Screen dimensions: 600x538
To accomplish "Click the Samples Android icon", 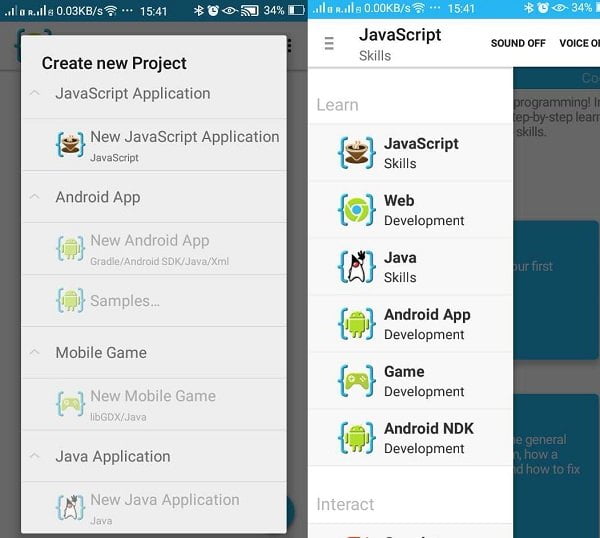I will tap(70, 300).
